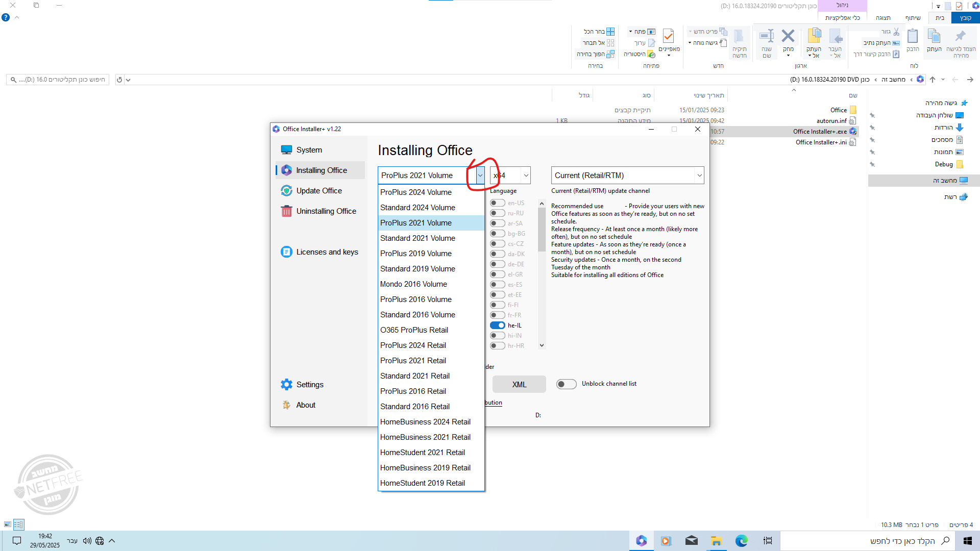Open File Explorer from the taskbar

716,541
